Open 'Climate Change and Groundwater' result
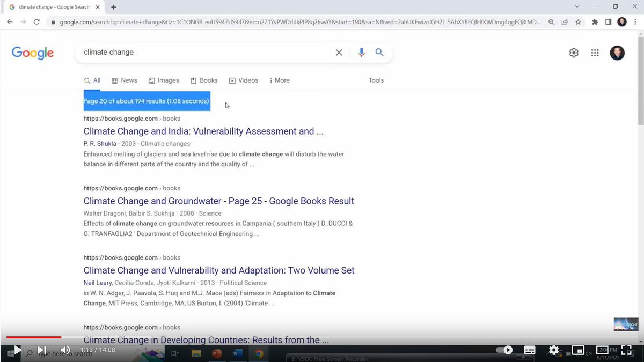644x362 pixels. (x=219, y=201)
